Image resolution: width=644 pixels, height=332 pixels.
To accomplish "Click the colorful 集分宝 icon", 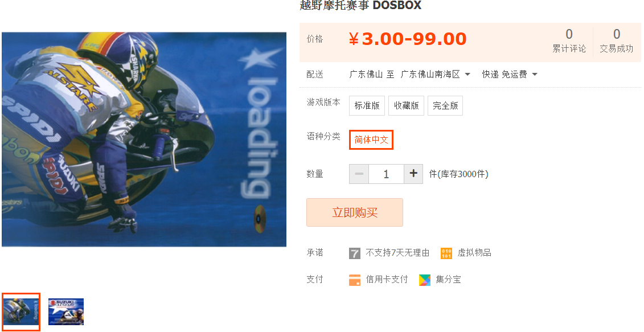I will [425, 280].
